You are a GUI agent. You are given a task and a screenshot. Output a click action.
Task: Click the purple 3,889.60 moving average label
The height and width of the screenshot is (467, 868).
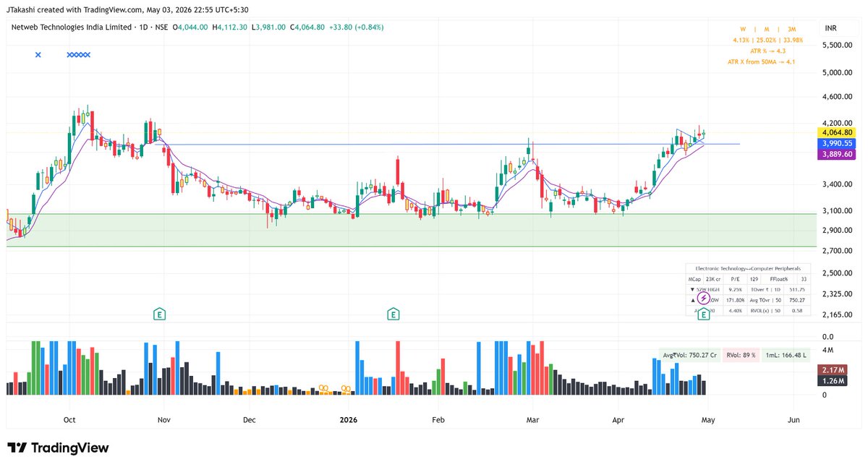836,154
